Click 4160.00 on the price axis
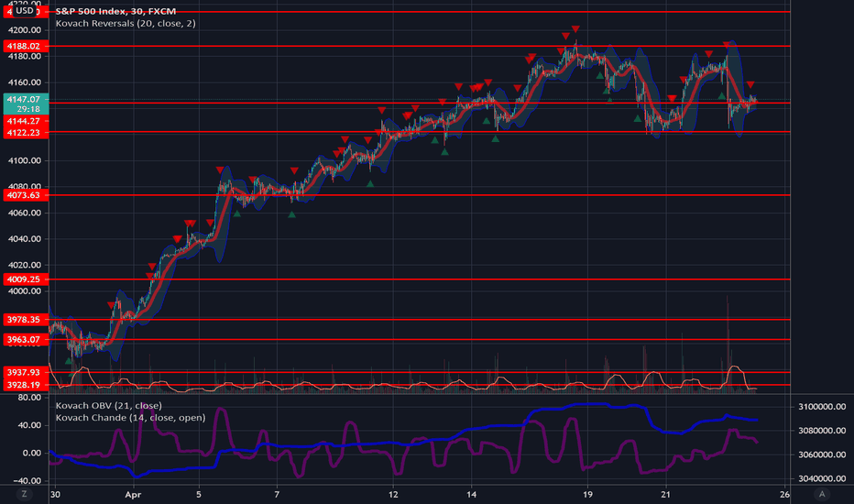854x504 pixels. tap(25, 82)
